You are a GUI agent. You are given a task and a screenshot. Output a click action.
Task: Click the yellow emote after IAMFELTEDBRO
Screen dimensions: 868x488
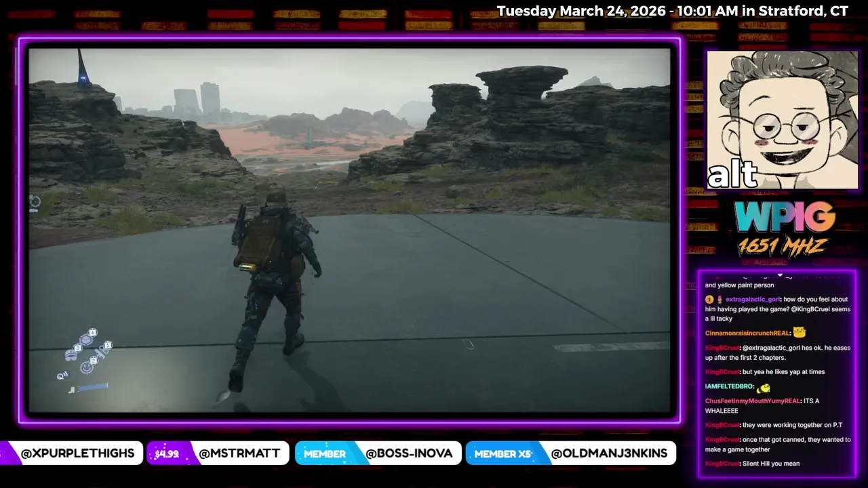click(764, 388)
